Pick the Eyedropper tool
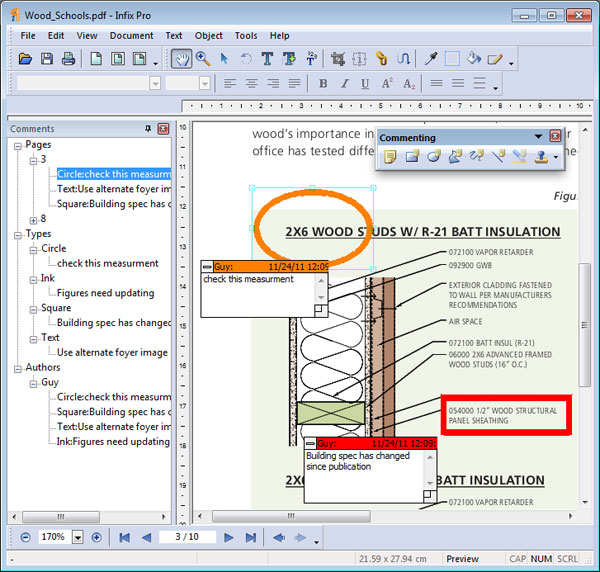The width and height of the screenshot is (600, 572). click(x=431, y=59)
